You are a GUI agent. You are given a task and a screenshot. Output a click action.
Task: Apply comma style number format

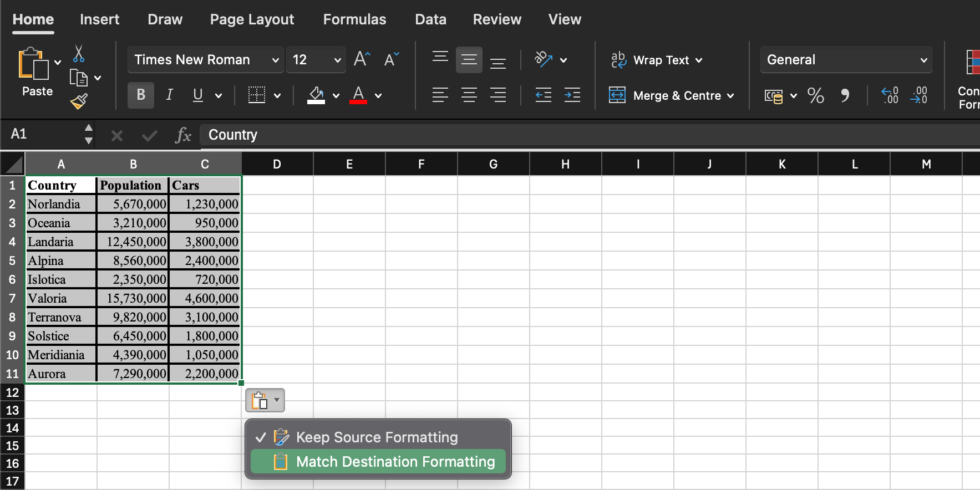coord(845,95)
